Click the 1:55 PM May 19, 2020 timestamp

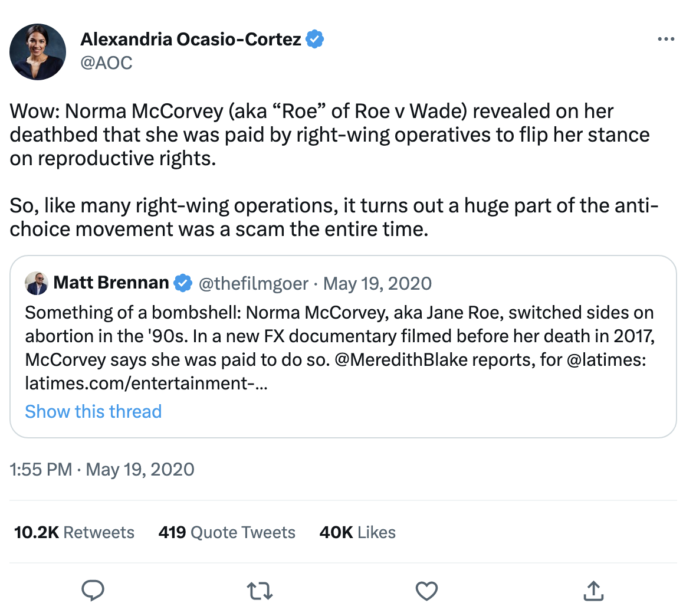point(102,469)
